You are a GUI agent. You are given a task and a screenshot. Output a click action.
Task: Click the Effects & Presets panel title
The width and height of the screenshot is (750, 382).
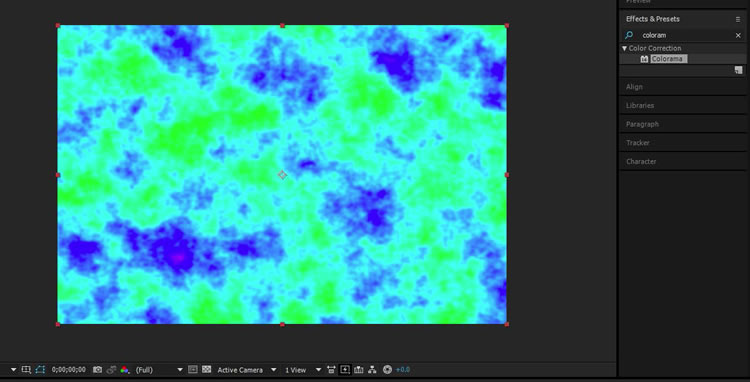653,19
